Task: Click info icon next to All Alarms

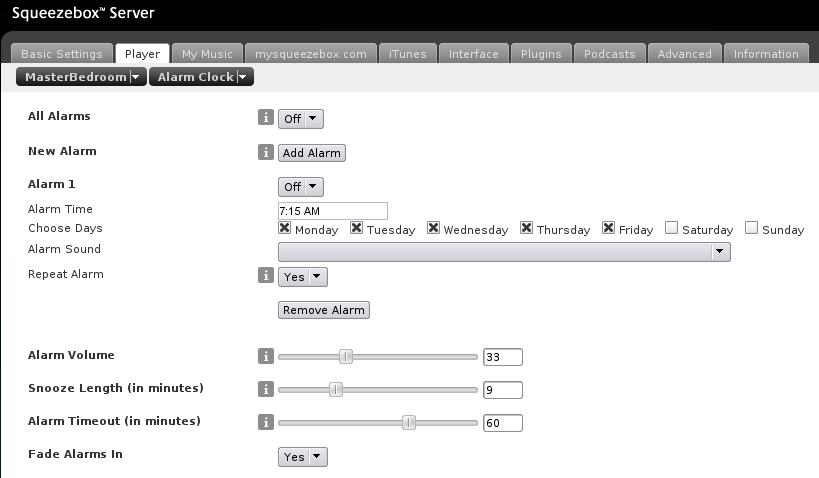Action: [265, 118]
